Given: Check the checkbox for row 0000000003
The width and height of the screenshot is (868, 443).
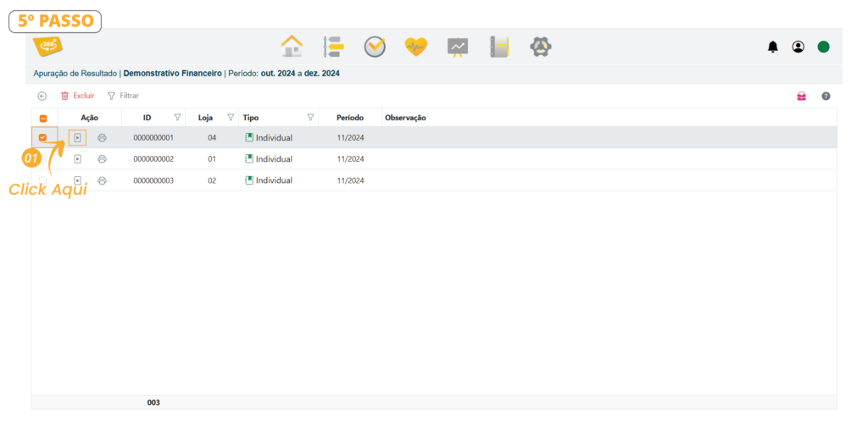Looking at the screenshot, I should coord(42,180).
